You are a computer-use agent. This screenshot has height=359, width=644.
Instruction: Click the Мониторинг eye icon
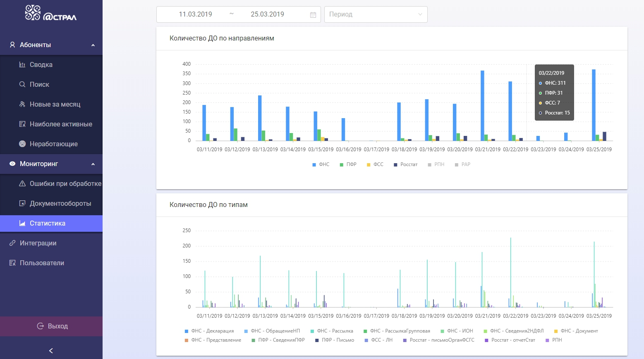click(x=12, y=164)
